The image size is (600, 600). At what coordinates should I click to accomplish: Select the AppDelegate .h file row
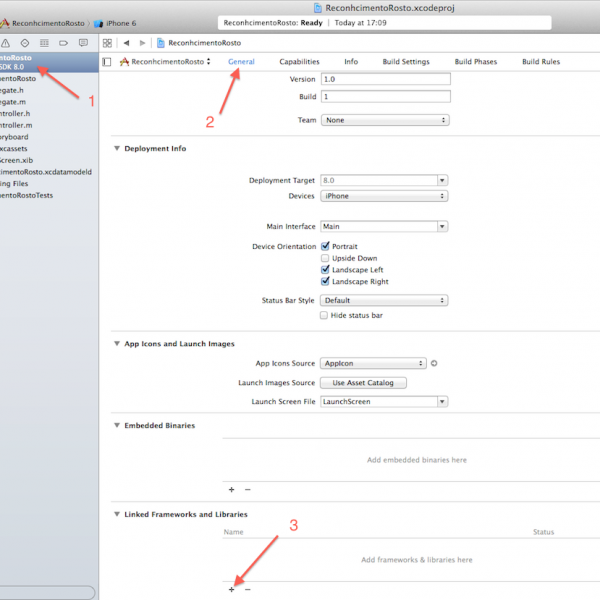pos(49,90)
